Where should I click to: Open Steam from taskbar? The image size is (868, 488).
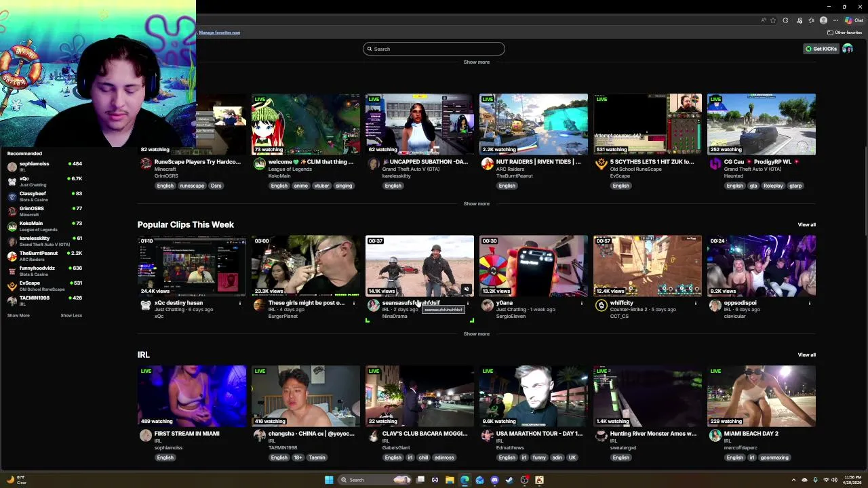click(509, 480)
